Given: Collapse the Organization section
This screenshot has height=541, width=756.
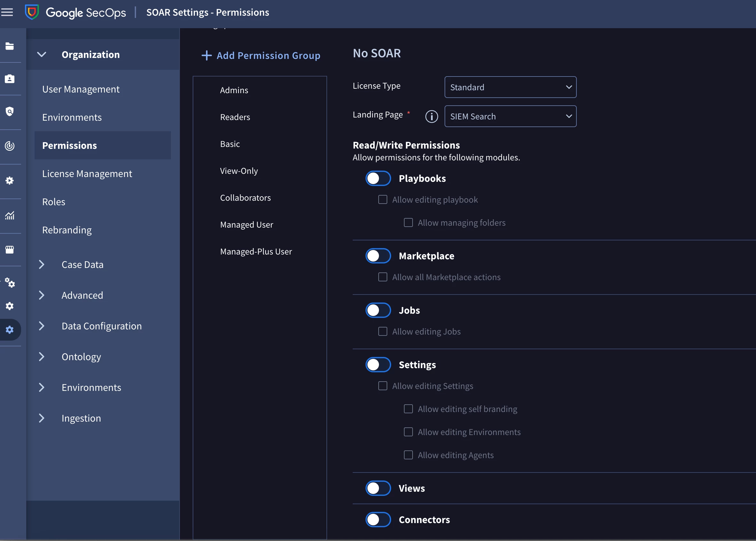Looking at the screenshot, I should click(x=42, y=54).
